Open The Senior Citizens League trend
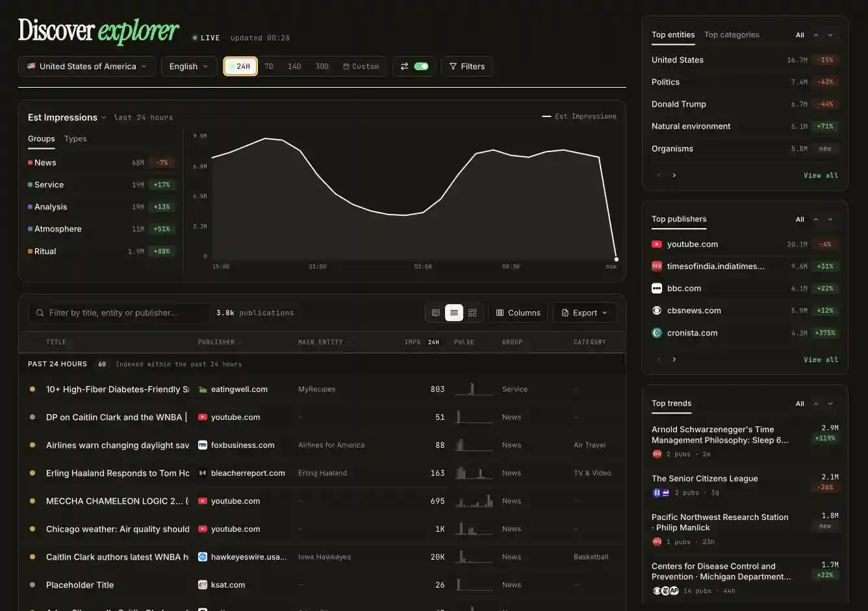The height and width of the screenshot is (611, 868). [745, 486]
